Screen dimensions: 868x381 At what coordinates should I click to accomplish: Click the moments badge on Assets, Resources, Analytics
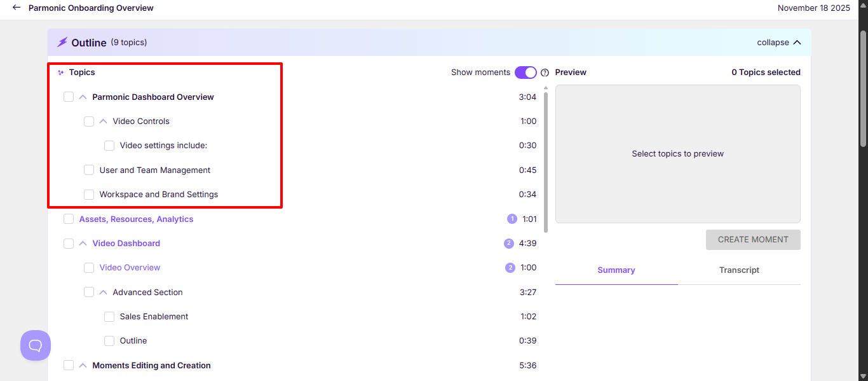tap(512, 219)
